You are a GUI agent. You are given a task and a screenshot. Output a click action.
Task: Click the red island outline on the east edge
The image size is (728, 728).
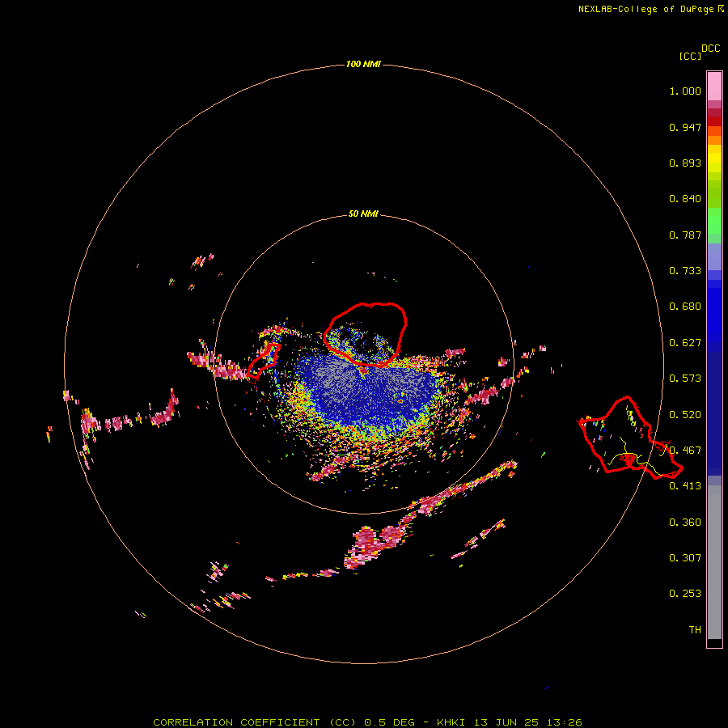point(630,438)
